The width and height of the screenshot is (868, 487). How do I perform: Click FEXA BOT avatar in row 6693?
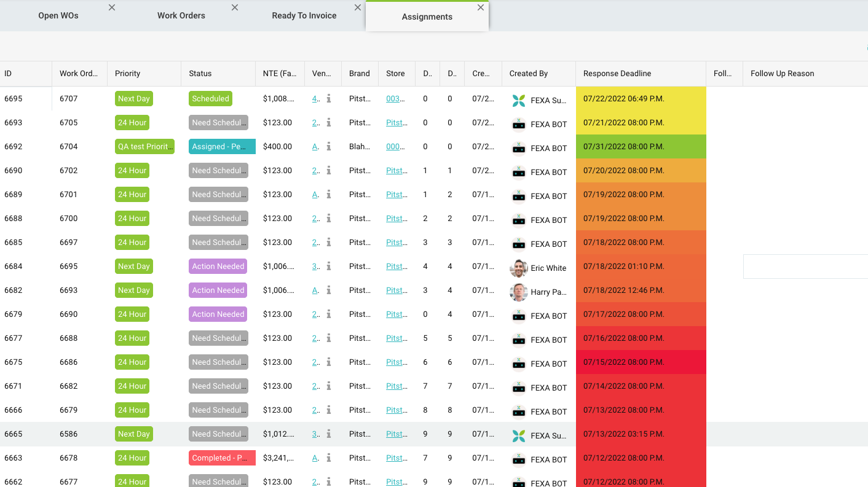click(519, 124)
